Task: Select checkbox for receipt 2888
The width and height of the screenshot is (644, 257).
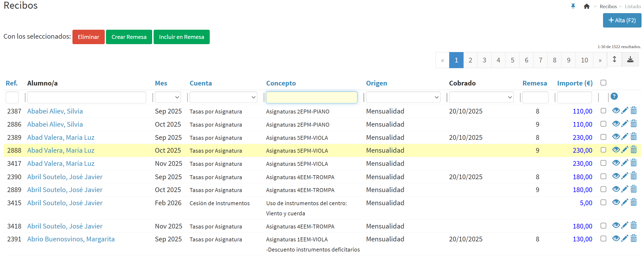Action: point(603,150)
